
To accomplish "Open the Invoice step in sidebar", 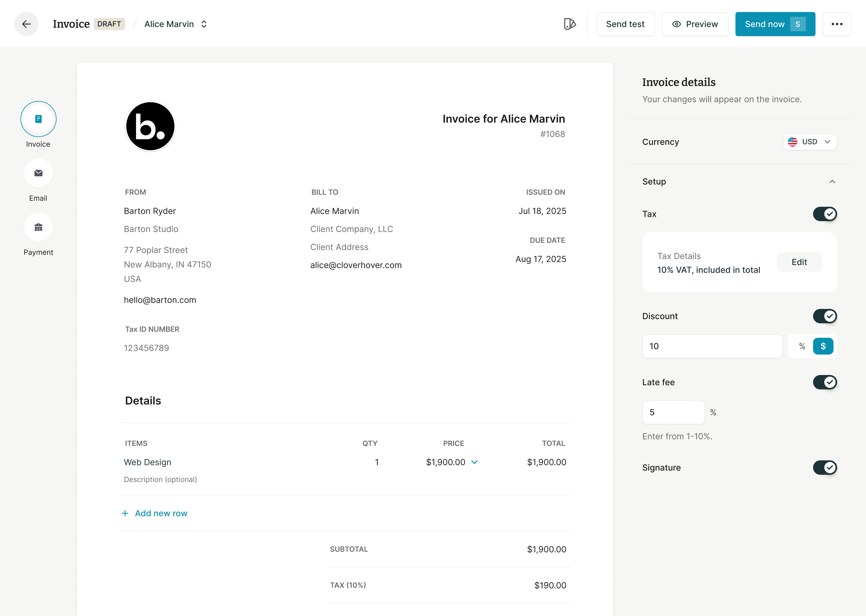I will click(x=38, y=119).
